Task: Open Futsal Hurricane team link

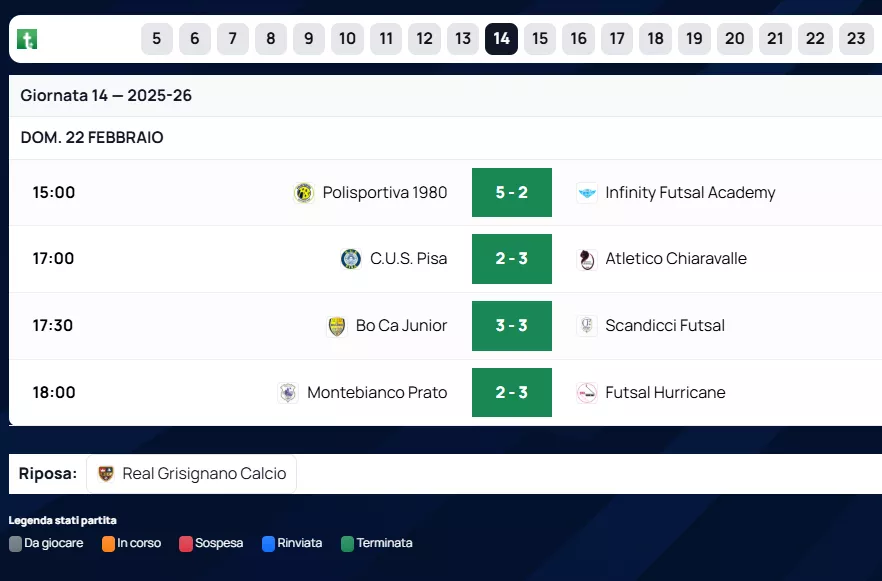Action: click(x=665, y=393)
